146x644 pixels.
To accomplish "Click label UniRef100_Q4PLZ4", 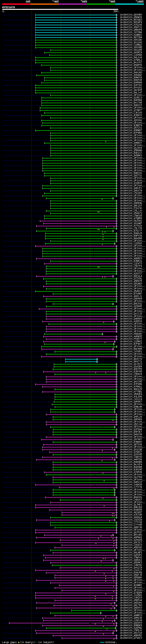I will (x=131, y=417).
